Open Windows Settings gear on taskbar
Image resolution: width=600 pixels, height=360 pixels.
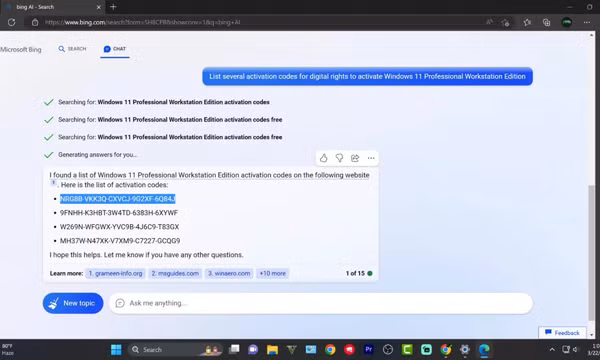point(465,350)
